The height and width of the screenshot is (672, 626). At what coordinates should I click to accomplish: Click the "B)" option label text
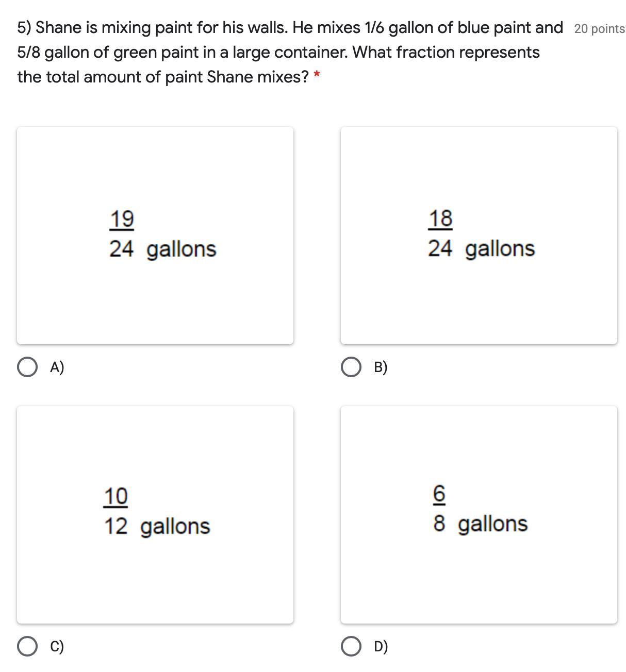381,367
